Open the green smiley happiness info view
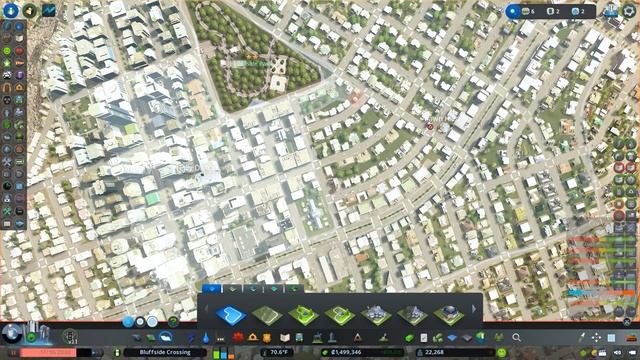This screenshot has width=640, height=360. [7, 51]
